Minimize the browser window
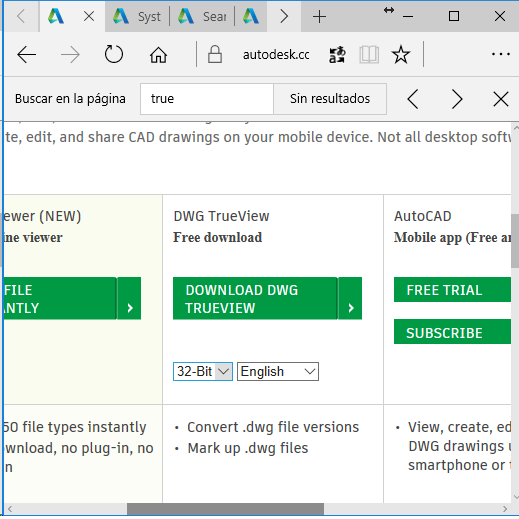Viewport: 519px width, 519px height. tap(408, 16)
